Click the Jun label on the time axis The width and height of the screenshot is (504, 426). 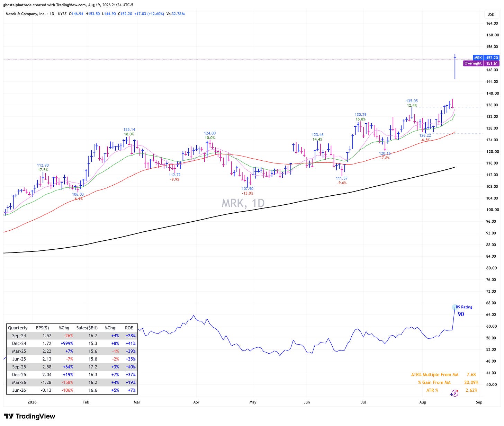tap(307, 402)
